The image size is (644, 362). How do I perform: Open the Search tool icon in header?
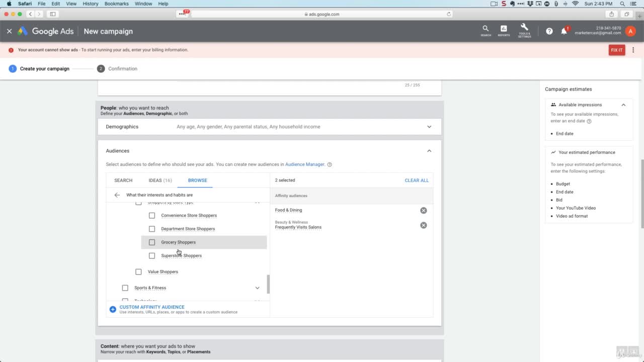(x=486, y=31)
